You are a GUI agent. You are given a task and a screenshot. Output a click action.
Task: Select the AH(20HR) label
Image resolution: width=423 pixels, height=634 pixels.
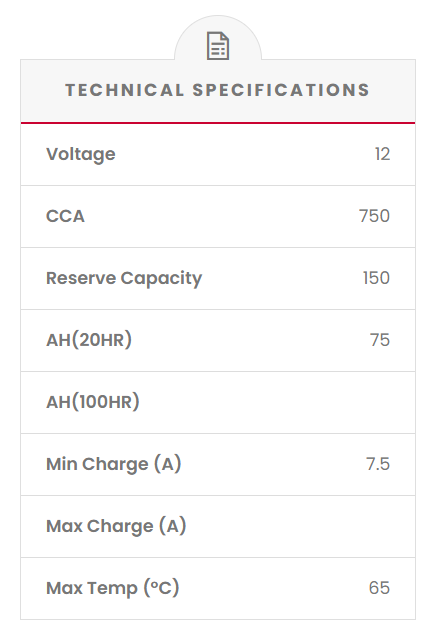pyautogui.click(x=89, y=340)
